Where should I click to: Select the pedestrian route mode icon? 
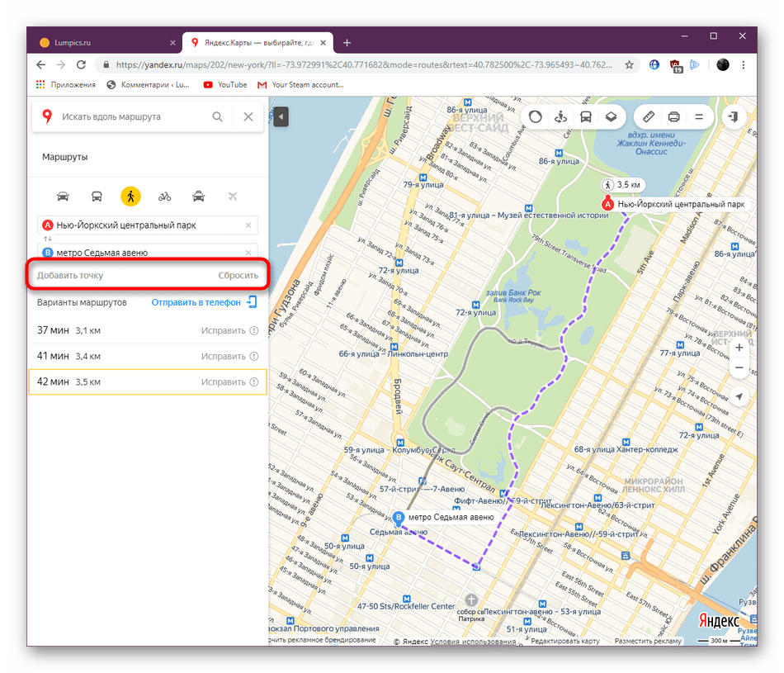pyautogui.click(x=130, y=197)
